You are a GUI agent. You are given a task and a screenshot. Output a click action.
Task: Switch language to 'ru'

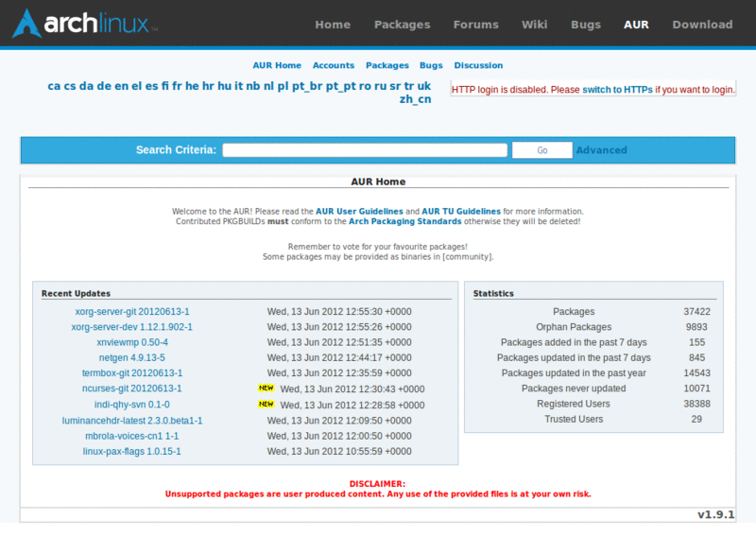click(x=381, y=86)
